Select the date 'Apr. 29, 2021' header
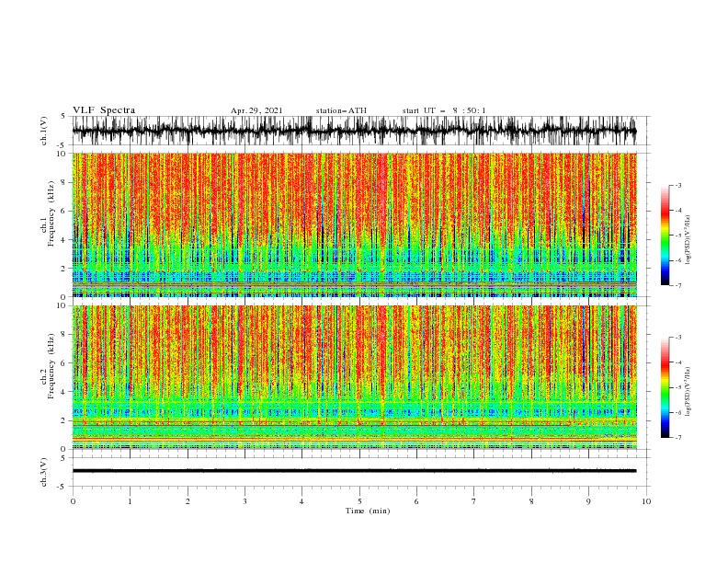This screenshot has width=728, height=563. (x=256, y=110)
